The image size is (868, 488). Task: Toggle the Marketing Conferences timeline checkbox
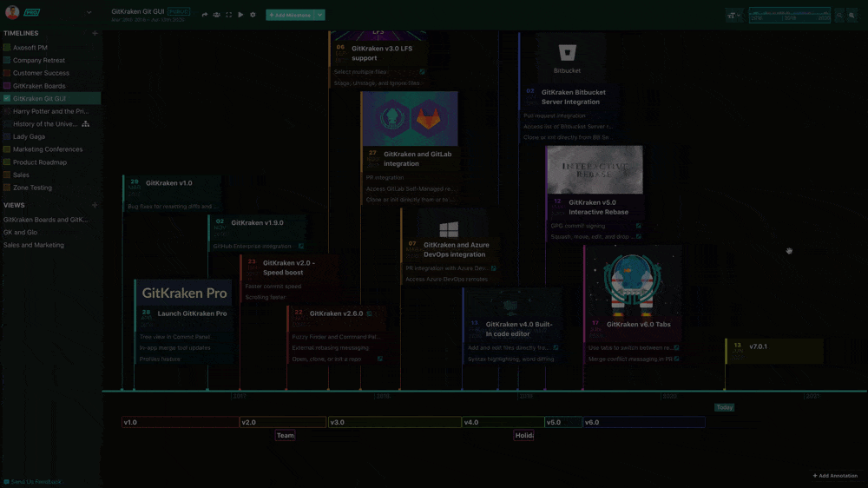coord(7,149)
